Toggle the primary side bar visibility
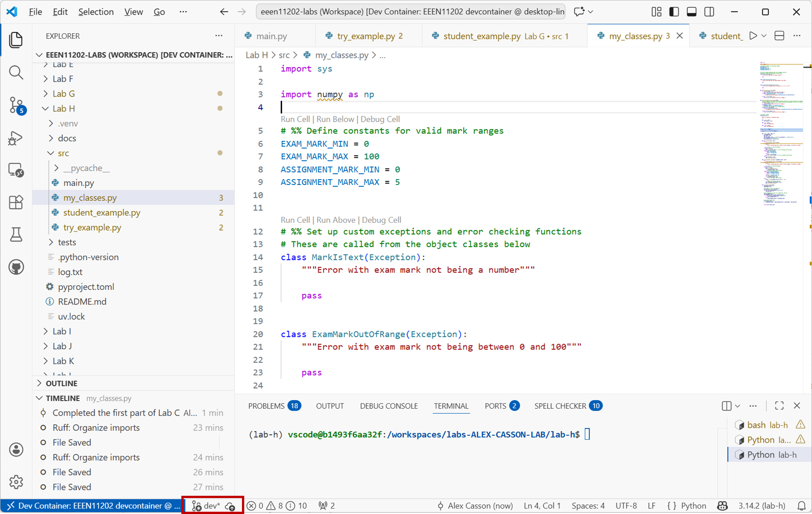 coord(674,12)
